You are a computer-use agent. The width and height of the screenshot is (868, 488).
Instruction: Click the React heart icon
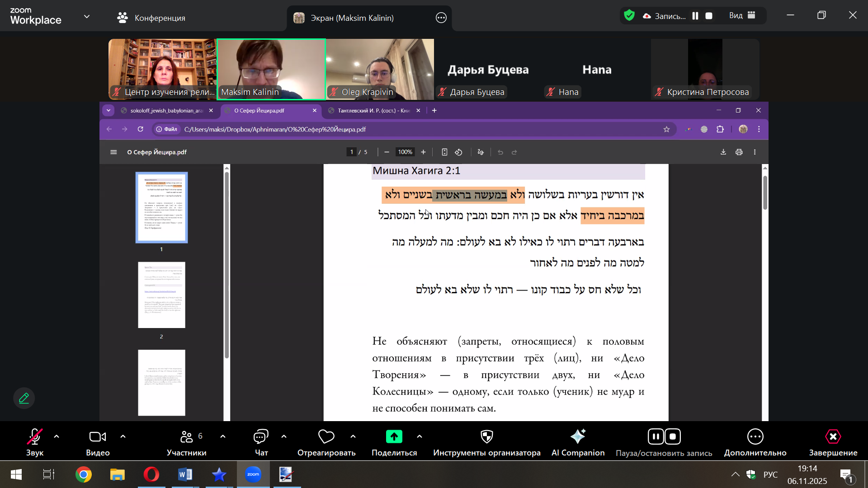[x=326, y=437]
